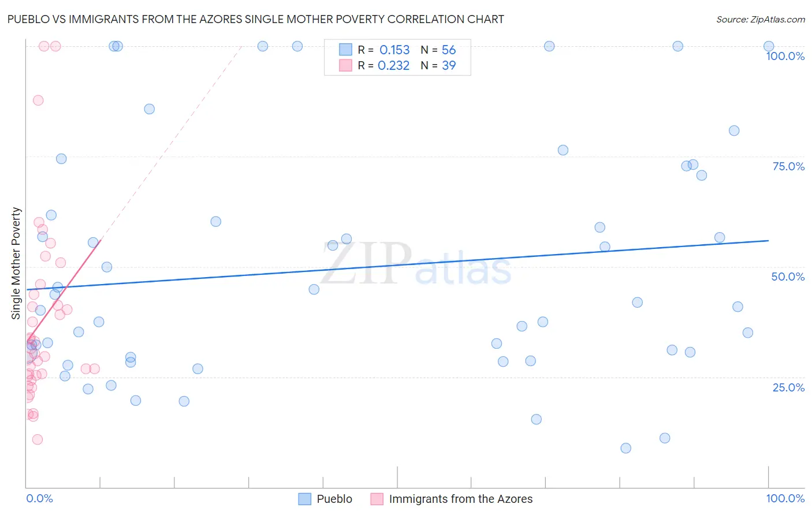Click the N = 56 value in legend
812x515 pixels.
(x=438, y=50)
